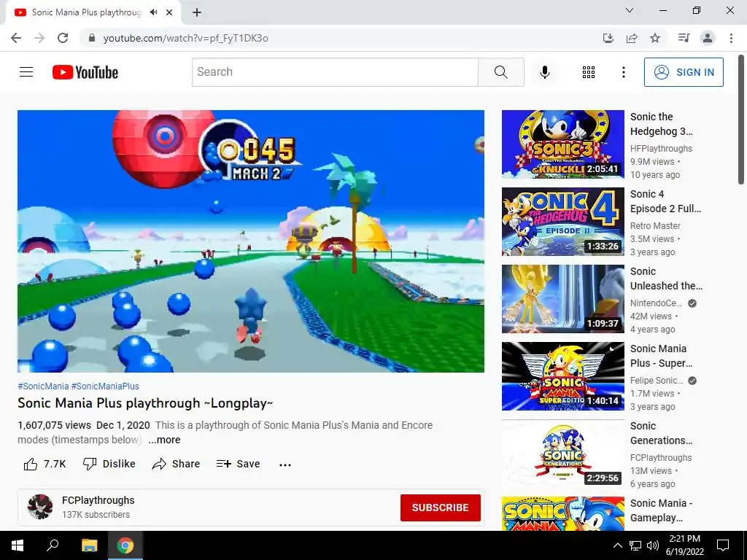This screenshot has height=560, width=747.
Task: Open File Explorer from the taskbar
Action: [x=89, y=545]
